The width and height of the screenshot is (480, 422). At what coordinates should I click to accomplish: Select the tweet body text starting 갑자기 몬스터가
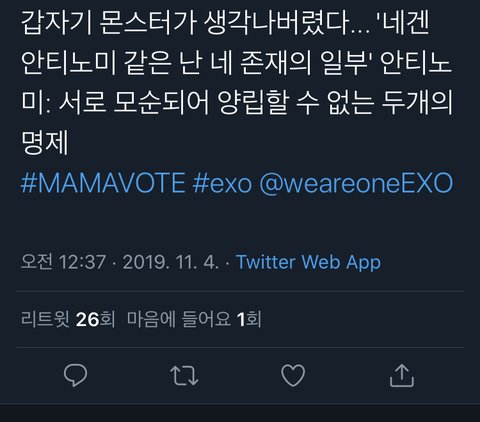click(237, 82)
